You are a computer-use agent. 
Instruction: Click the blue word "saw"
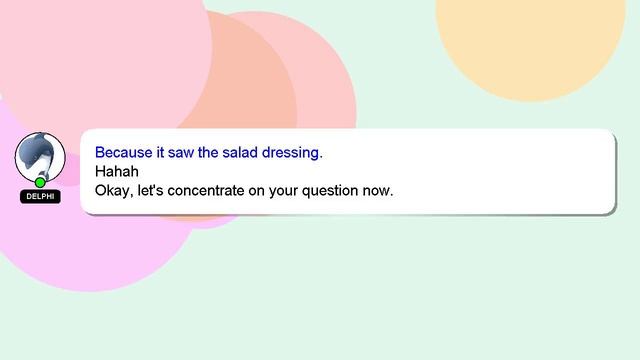[x=181, y=153]
